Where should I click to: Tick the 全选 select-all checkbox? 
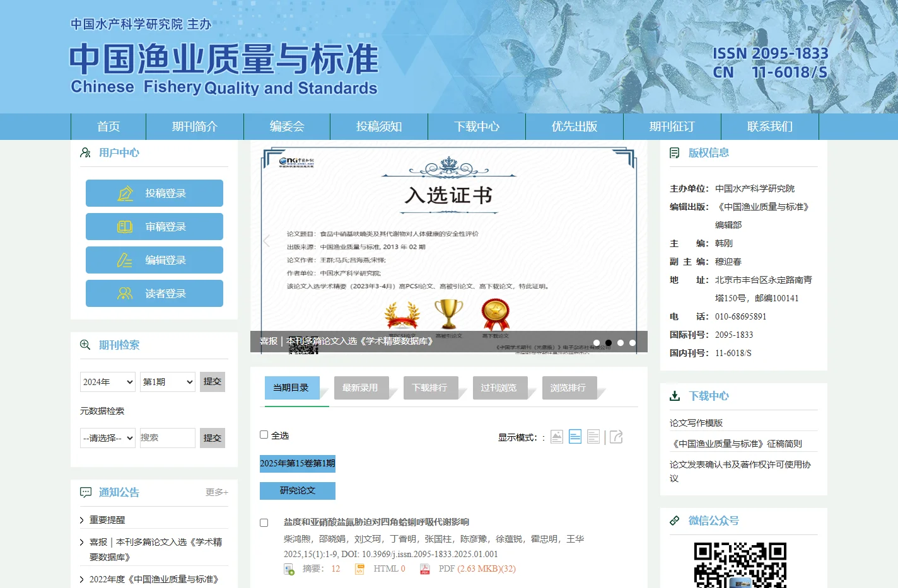264,435
